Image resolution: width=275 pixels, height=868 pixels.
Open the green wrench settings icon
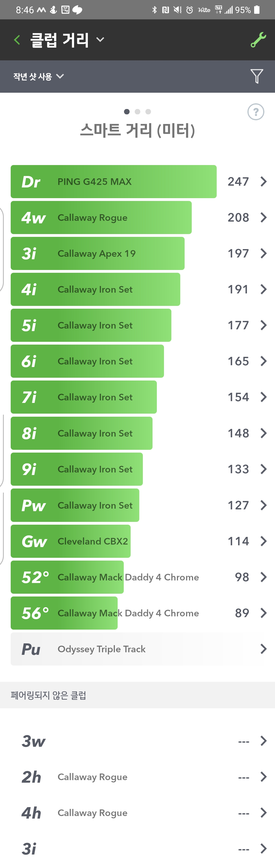(x=258, y=40)
